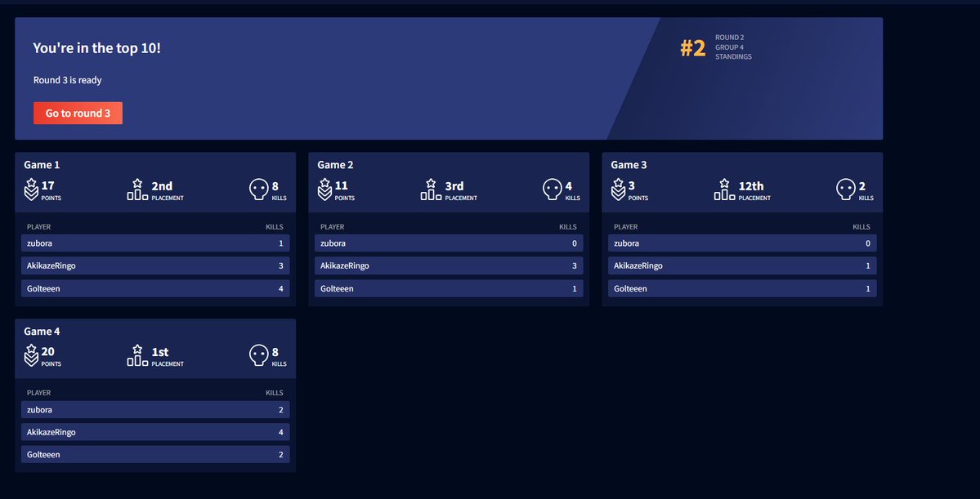Click 2nd placement in Game 1

click(x=162, y=186)
